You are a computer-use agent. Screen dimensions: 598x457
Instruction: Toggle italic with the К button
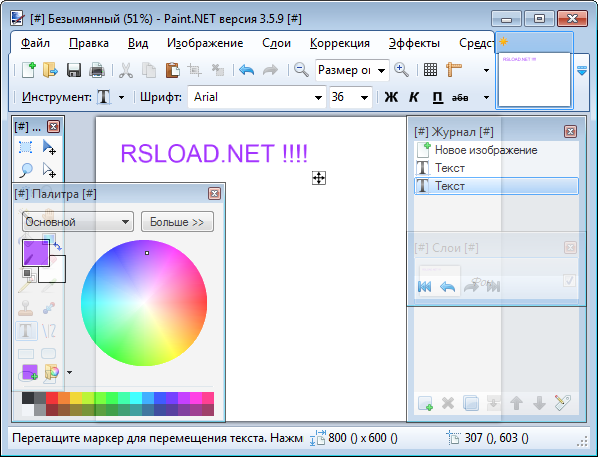(x=414, y=97)
